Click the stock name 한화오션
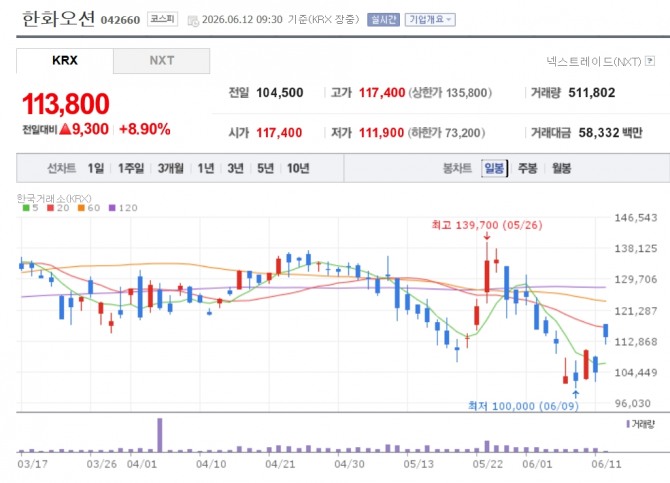Image resolution: width=670 pixels, height=483 pixels. [58, 19]
